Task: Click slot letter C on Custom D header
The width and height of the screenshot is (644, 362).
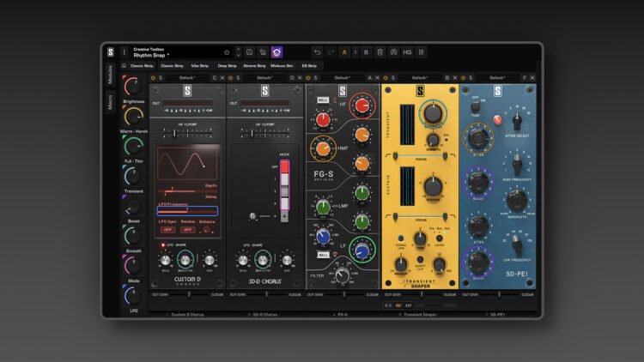Action: [x=215, y=77]
